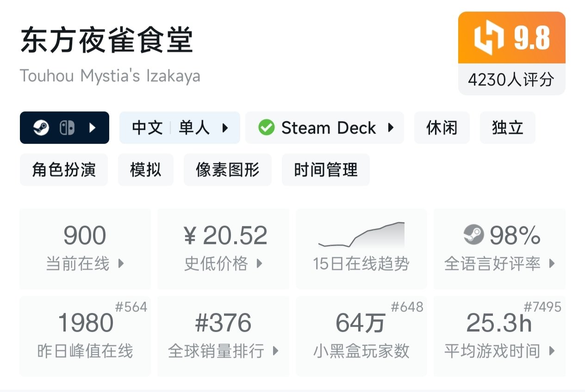Expand the 全语言好评率 details arrow
The height and width of the screenshot is (392, 585).
pos(550,264)
